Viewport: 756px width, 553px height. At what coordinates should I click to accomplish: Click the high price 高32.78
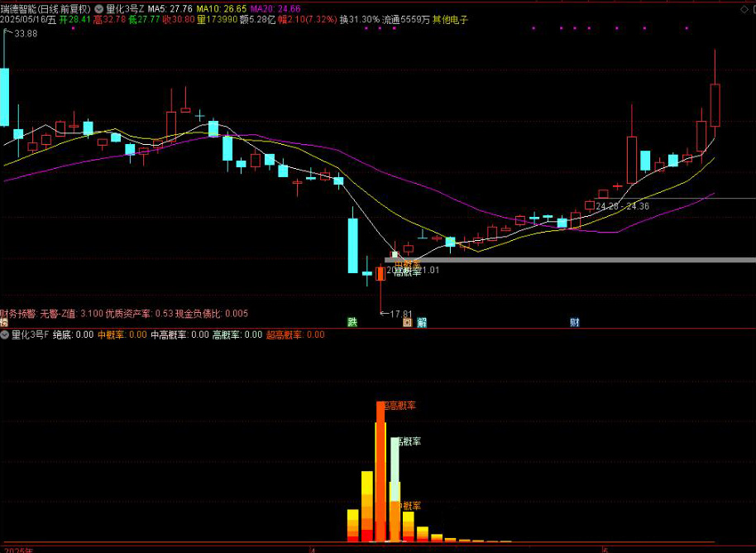(109, 20)
